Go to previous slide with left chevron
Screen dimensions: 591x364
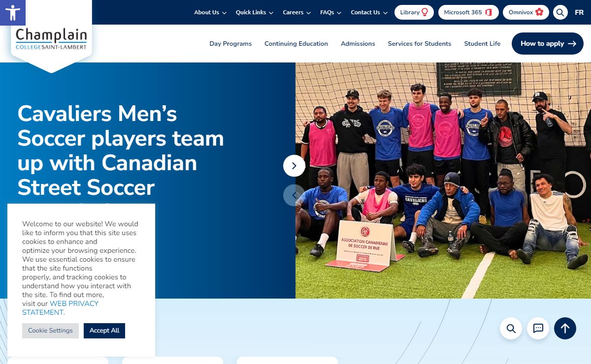click(x=294, y=195)
